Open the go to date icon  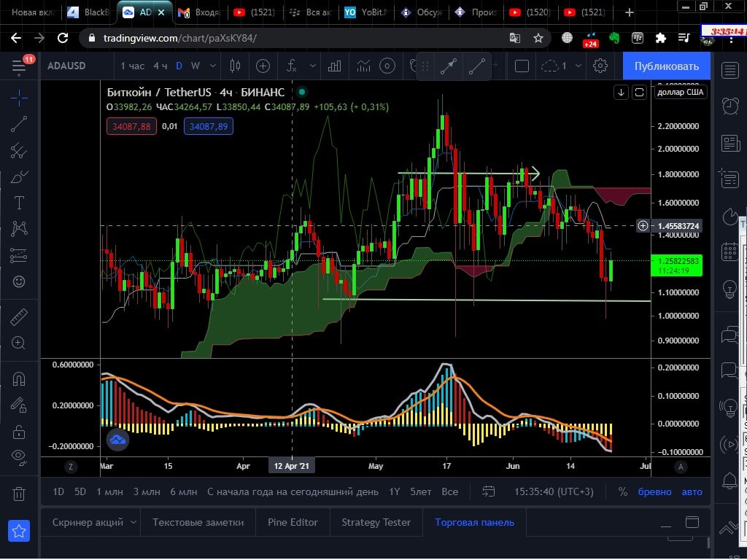[488, 492]
